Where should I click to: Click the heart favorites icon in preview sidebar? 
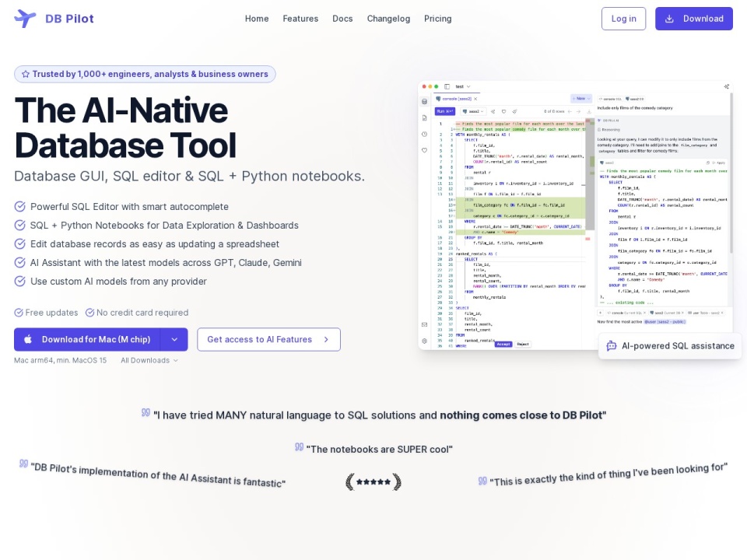(x=425, y=150)
